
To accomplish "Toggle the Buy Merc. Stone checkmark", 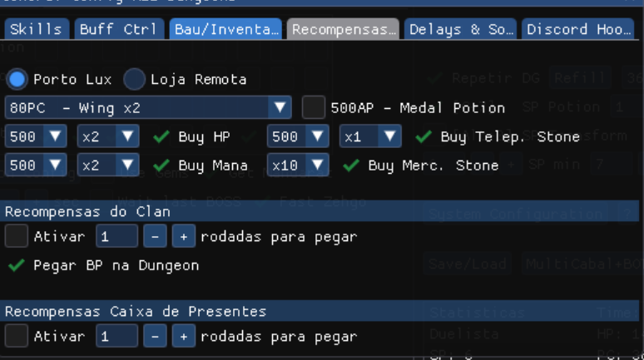I will point(351,165).
